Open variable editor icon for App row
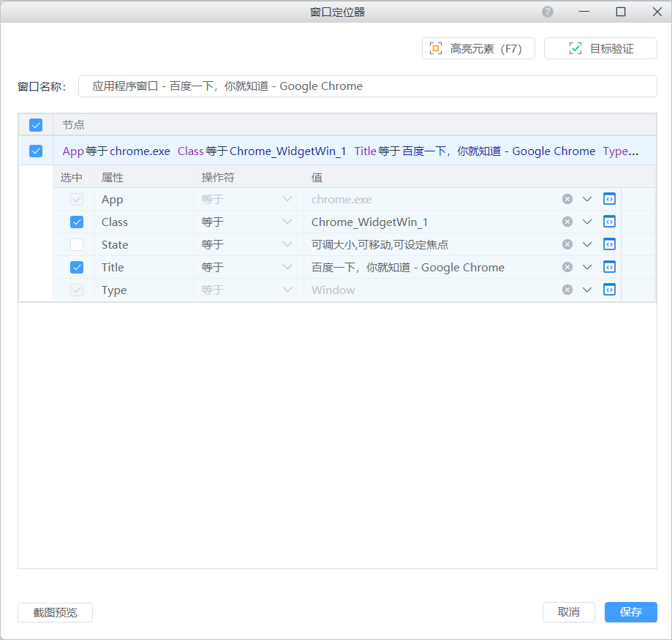Screen dimensions: 672x640 coord(609,199)
